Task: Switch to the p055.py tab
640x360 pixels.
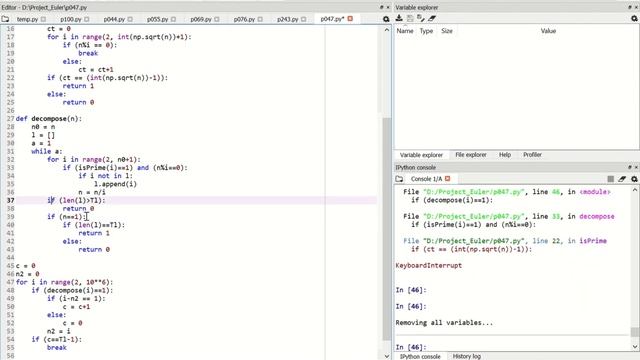Action: point(158,19)
